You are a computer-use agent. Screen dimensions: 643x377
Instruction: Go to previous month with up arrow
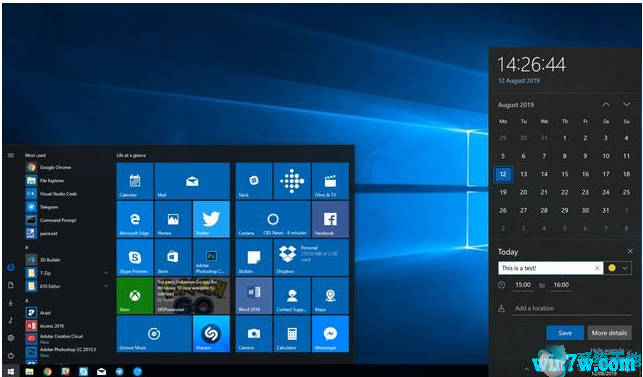pyautogui.click(x=606, y=105)
